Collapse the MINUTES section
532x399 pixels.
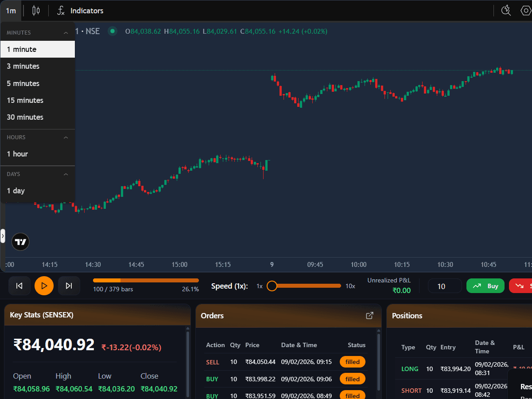coord(66,32)
